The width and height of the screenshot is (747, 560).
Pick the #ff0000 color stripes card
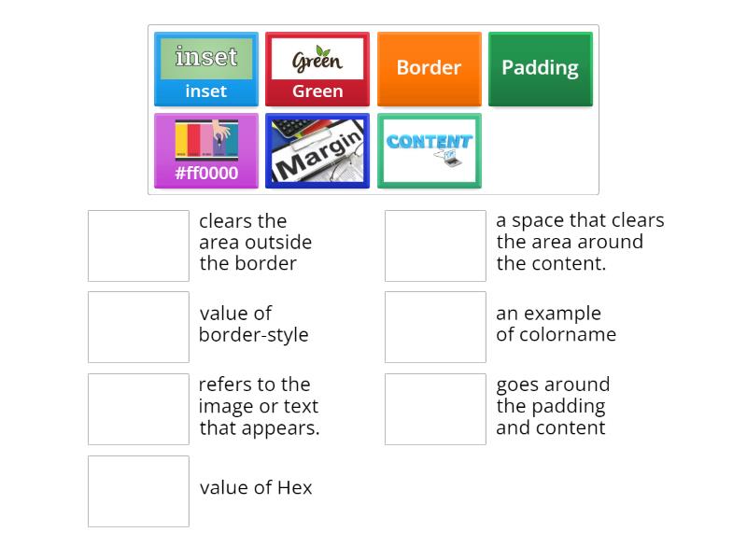[x=205, y=149]
